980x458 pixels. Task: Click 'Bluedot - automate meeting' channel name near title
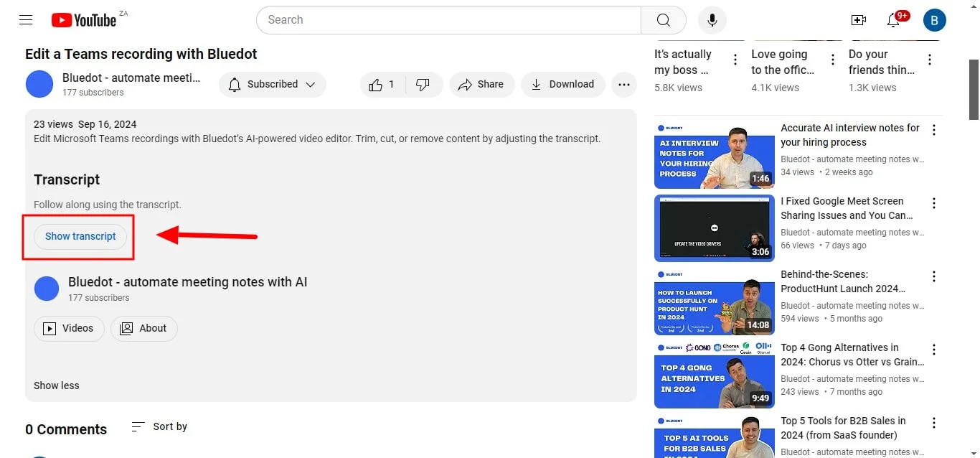131,78
